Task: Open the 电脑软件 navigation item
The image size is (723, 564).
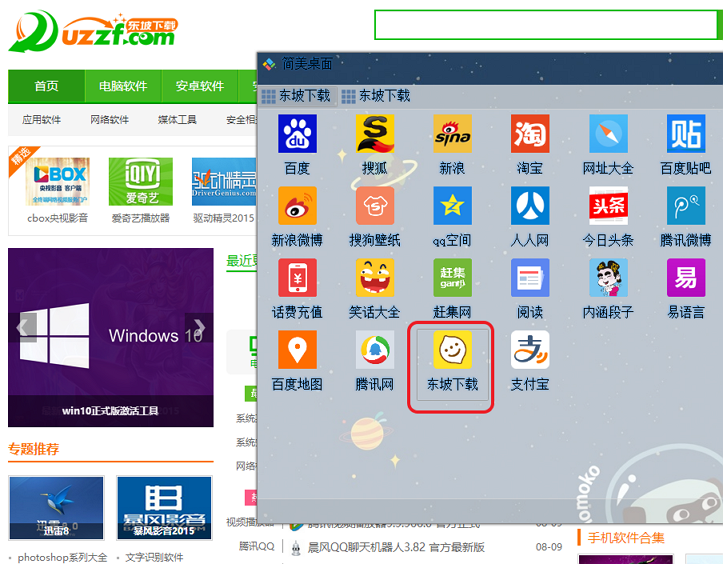Action: click(123, 86)
